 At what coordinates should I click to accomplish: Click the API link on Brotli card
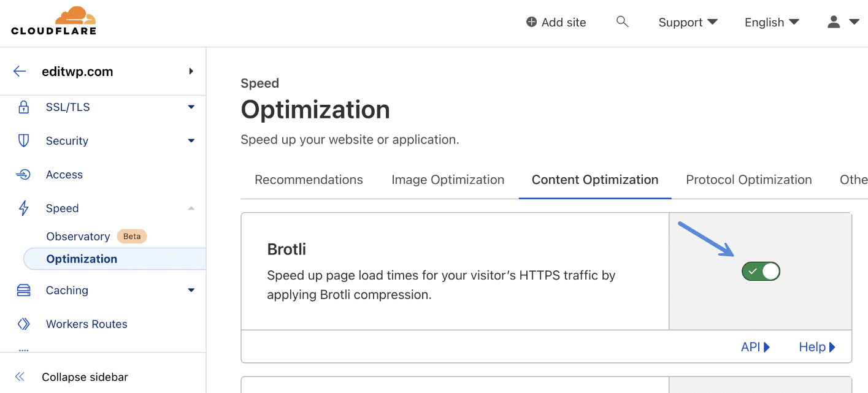tap(755, 346)
